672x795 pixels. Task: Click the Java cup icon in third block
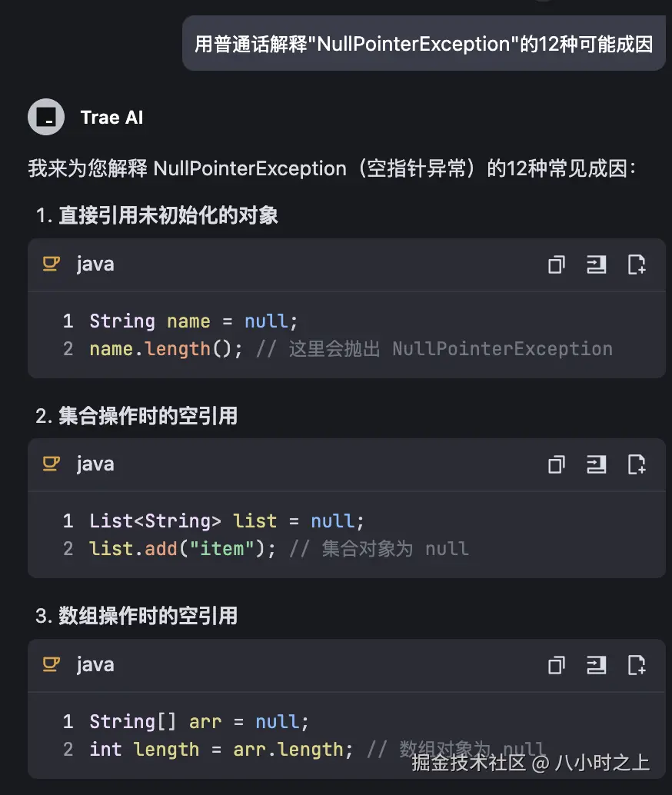[x=52, y=665]
